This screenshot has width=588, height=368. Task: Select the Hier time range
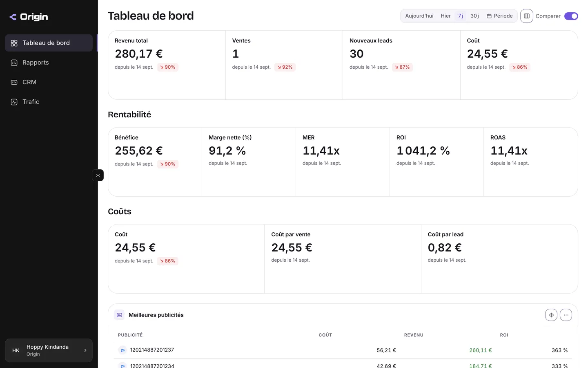[x=445, y=16]
